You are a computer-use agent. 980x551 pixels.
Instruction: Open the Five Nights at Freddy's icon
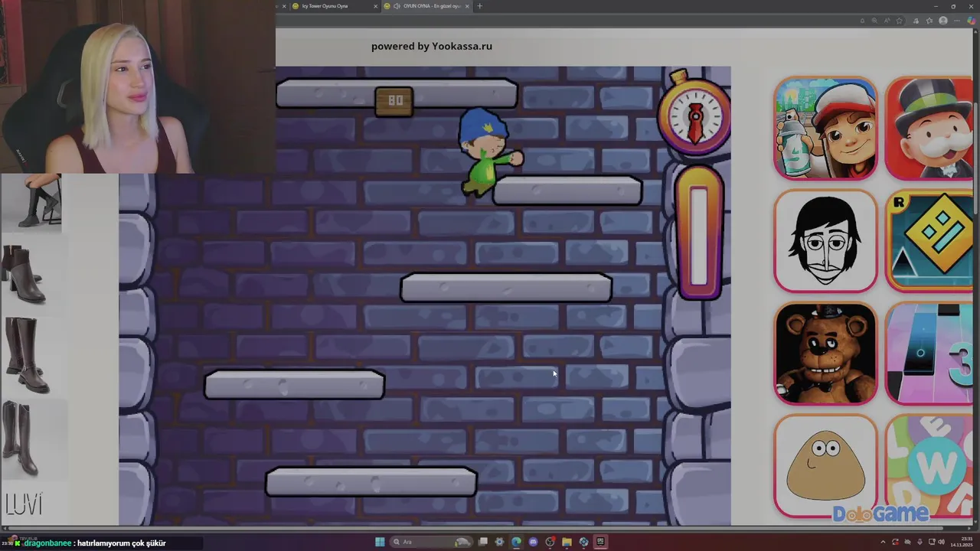825,354
